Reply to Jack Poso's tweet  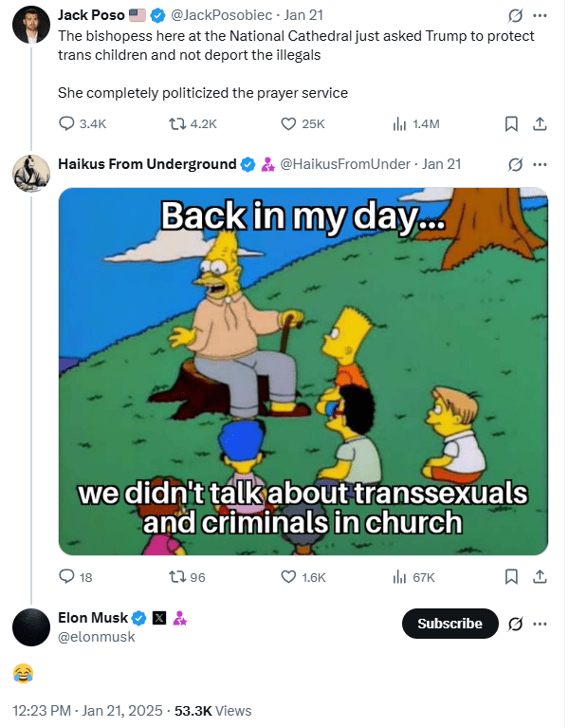coord(67,123)
